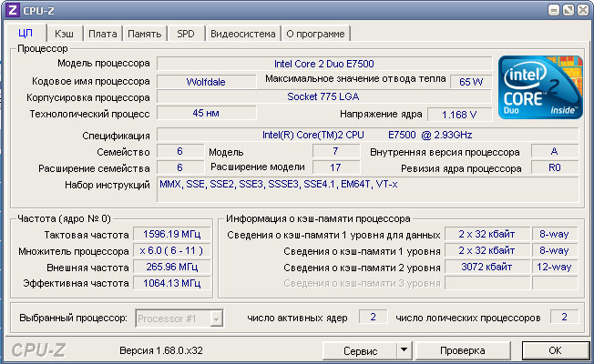The height and width of the screenshot is (364, 594).
Task: Switch to the Кэш tab
Action: 64,34
